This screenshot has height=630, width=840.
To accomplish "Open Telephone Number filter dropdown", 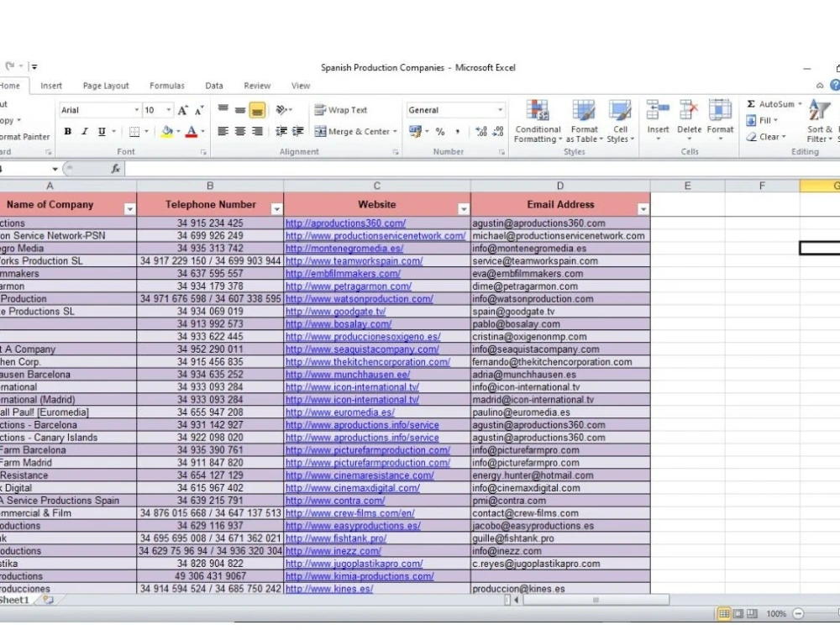I will click(276, 209).
